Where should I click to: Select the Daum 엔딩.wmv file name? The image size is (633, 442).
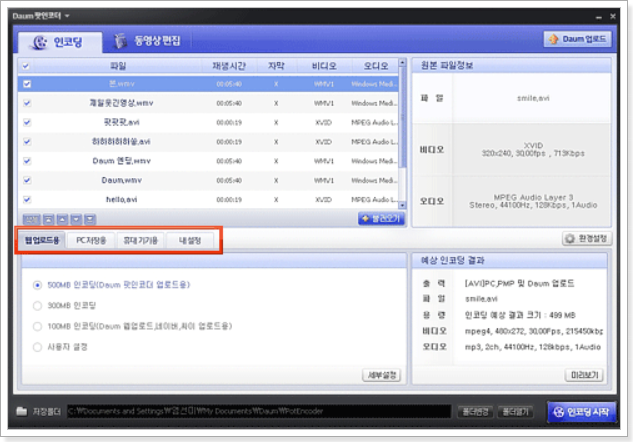point(122,161)
